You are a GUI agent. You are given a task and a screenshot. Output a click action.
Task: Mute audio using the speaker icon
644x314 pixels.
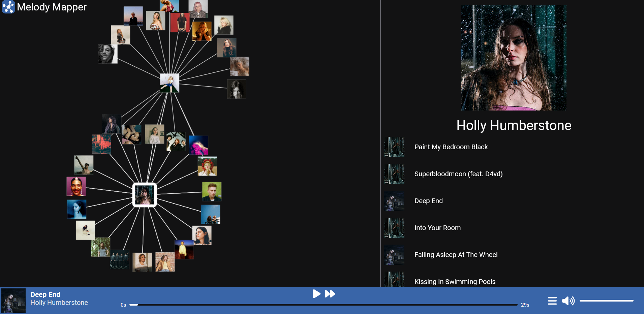pos(568,301)
